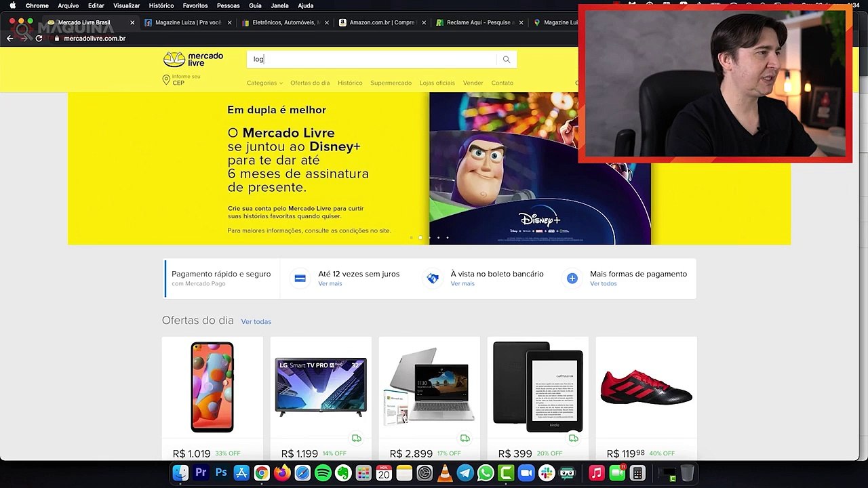Open Calculator from the dock

pyautogui.click(x=637, y=473)
